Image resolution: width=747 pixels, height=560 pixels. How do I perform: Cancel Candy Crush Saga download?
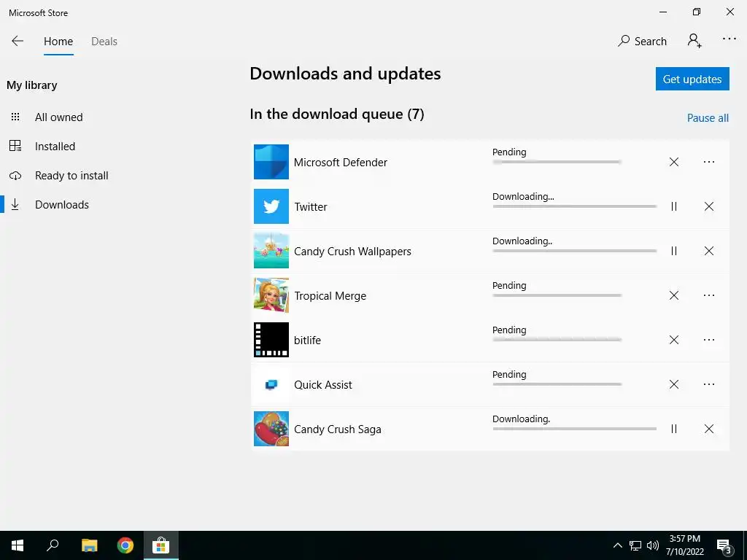[x=709, y=429]
